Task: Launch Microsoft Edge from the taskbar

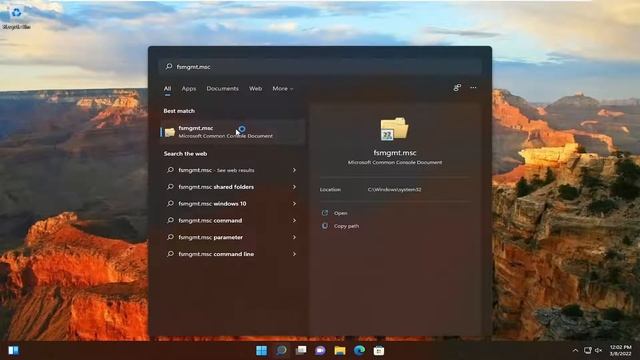Action: 359,350
